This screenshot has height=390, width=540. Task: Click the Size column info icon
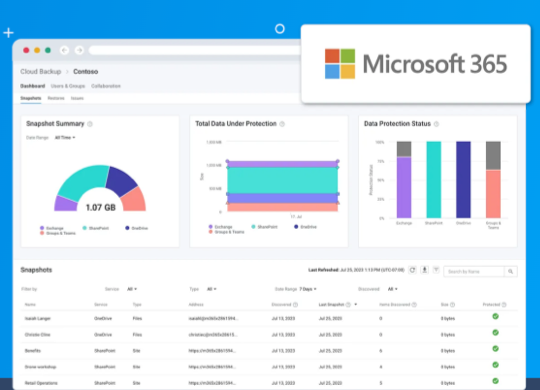pyautogui.click(x=453, y=305)
